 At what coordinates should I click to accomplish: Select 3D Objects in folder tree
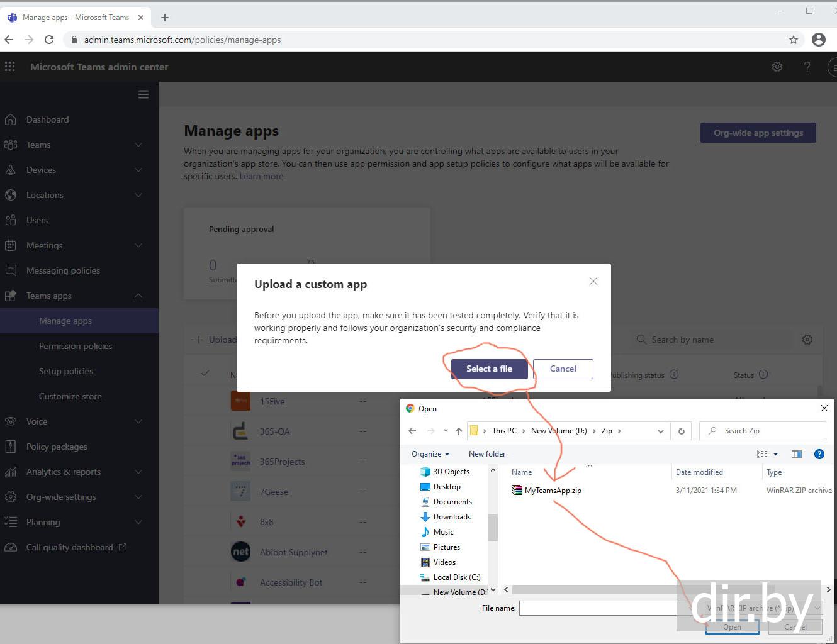click(451, 472)
